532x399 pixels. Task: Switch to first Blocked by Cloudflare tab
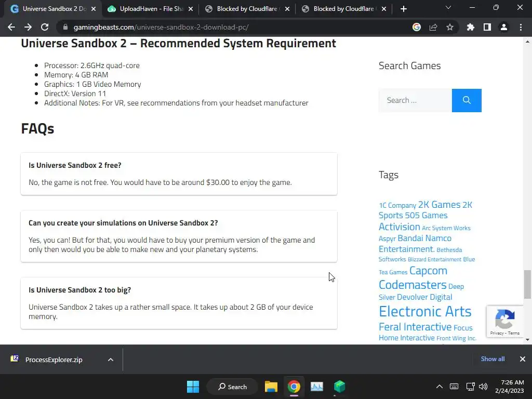click(x=248, y=9)
